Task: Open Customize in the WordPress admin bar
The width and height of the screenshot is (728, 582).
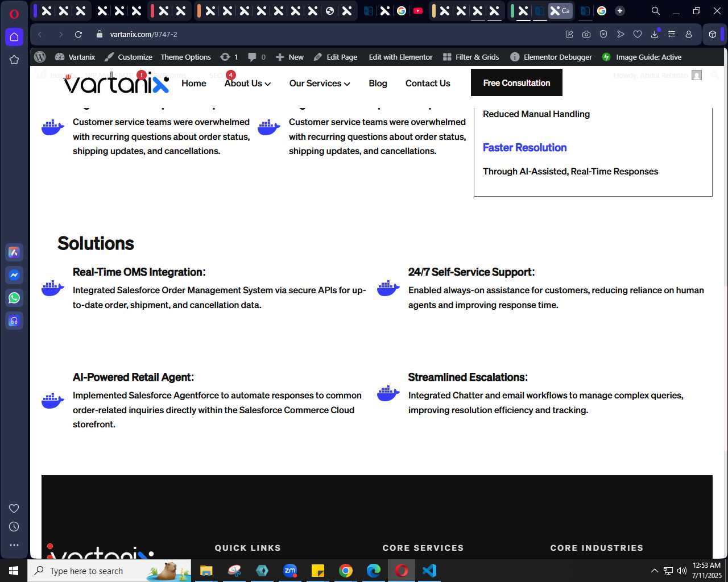Action: click(129, 57)
